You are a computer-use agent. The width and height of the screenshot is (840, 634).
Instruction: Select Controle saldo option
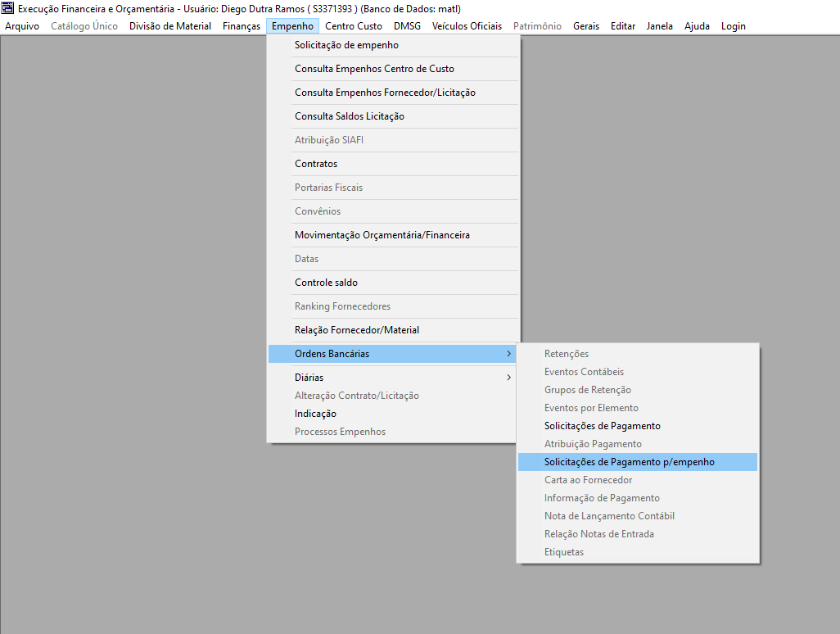tap(326, 283)
